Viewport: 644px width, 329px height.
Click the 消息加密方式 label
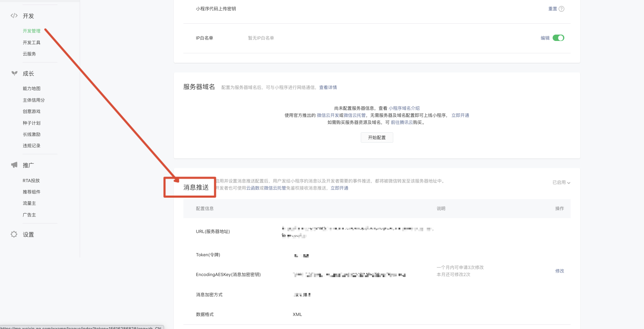tap(209, 295)
